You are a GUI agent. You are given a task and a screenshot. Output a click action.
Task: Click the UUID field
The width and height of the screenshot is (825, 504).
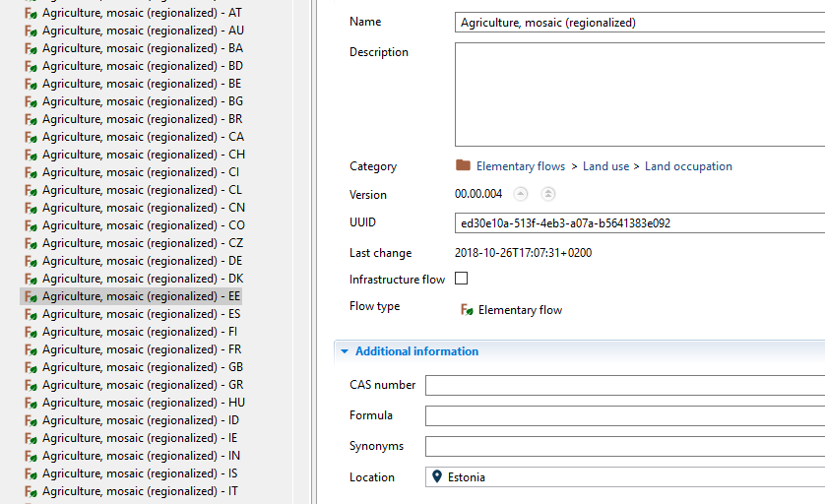[x=640, y=223]
